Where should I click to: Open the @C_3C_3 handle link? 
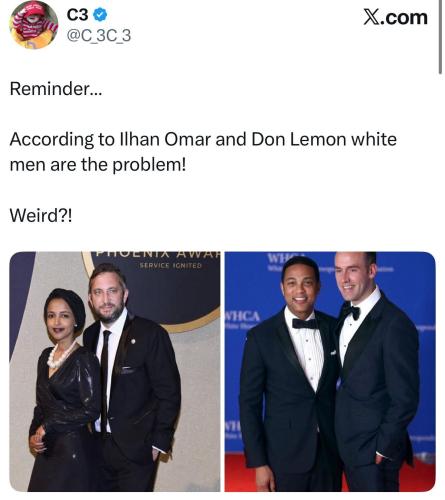tap(99, 36)
